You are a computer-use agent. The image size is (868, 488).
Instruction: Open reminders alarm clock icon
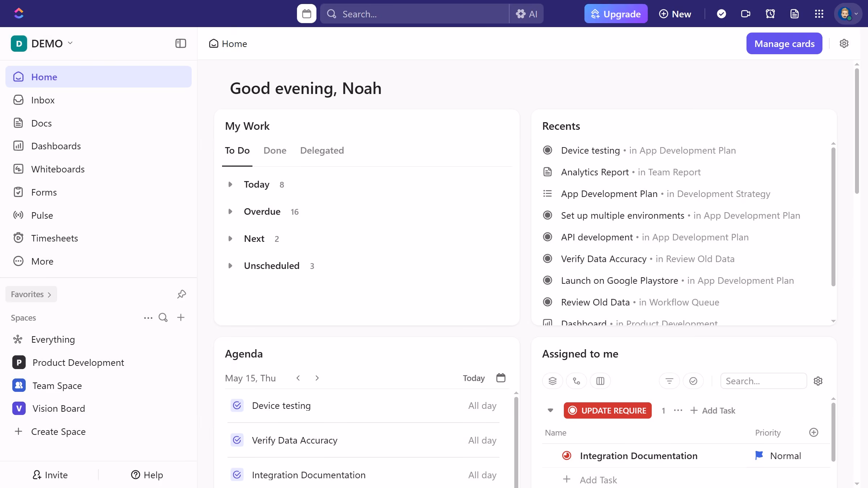770,14
